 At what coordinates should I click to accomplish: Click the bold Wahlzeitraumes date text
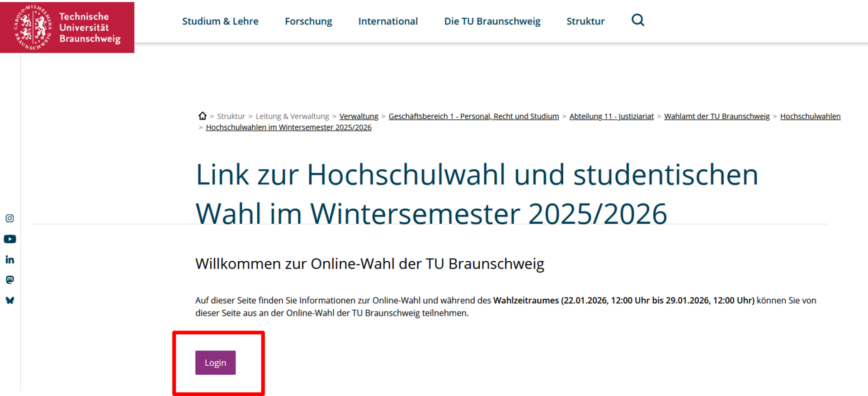624,300
